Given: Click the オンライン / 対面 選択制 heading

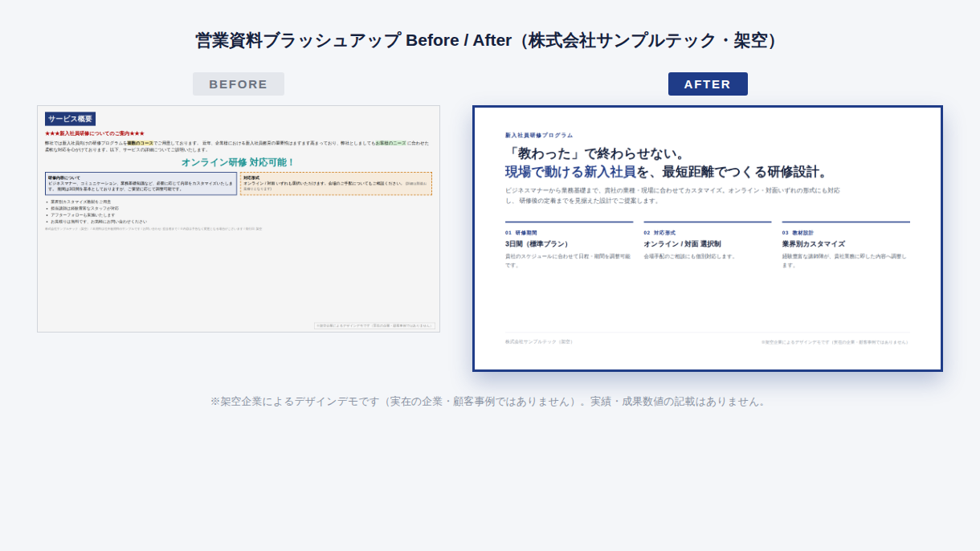Looking at the screenshot, I should [682, 244].
